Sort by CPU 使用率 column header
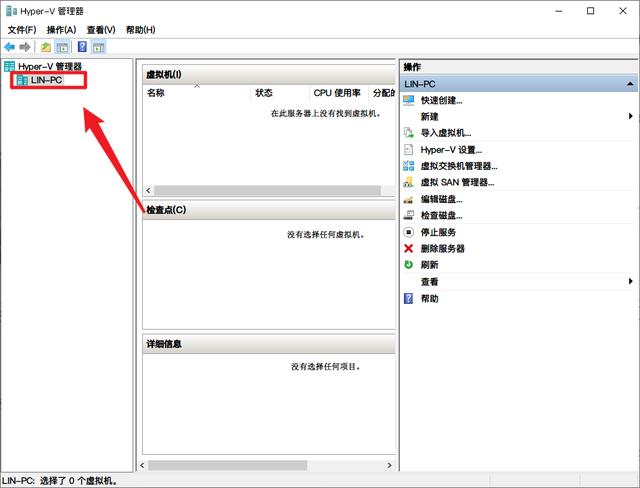 pos(339,93)
